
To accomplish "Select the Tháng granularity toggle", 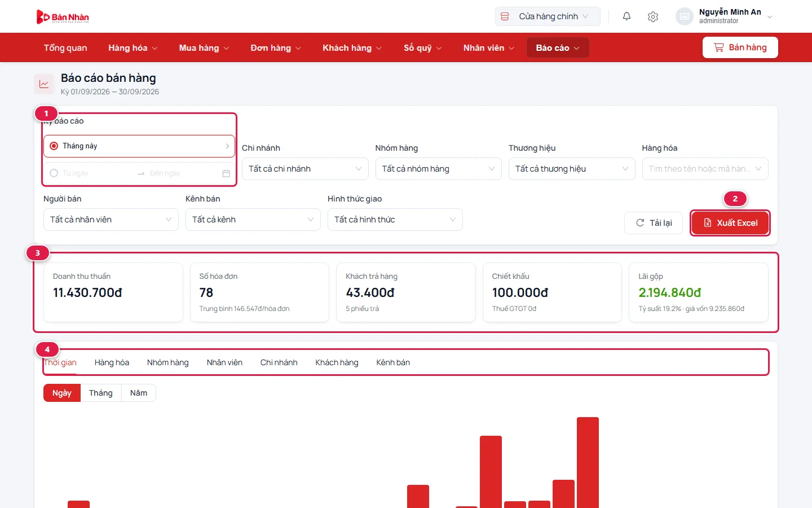I will [x=101, y=393].
